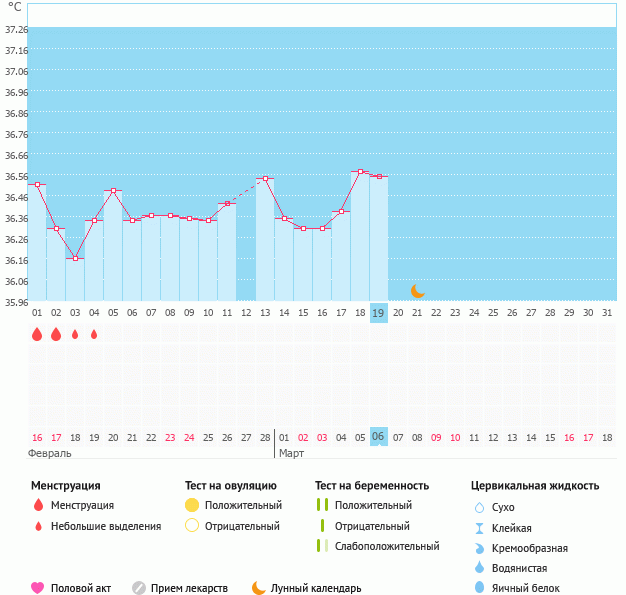Click the Клейкая cervical fluid icon

tap(479, 528)
